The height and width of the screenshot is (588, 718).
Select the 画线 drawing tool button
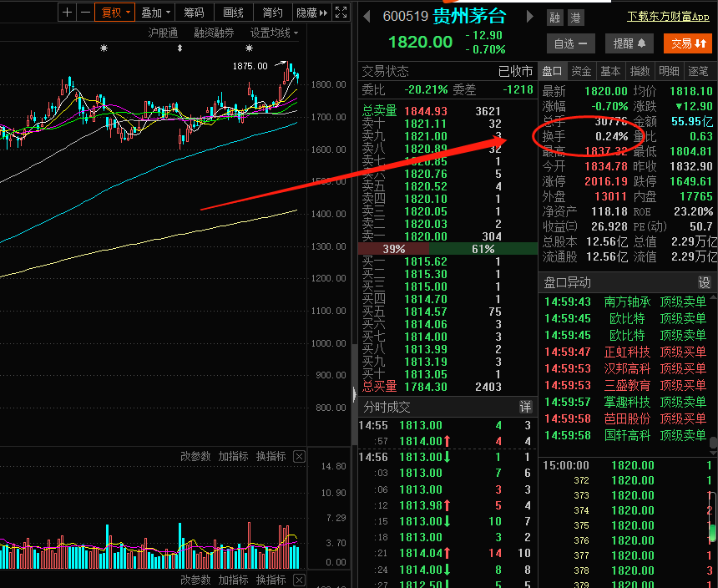point(233,13)
